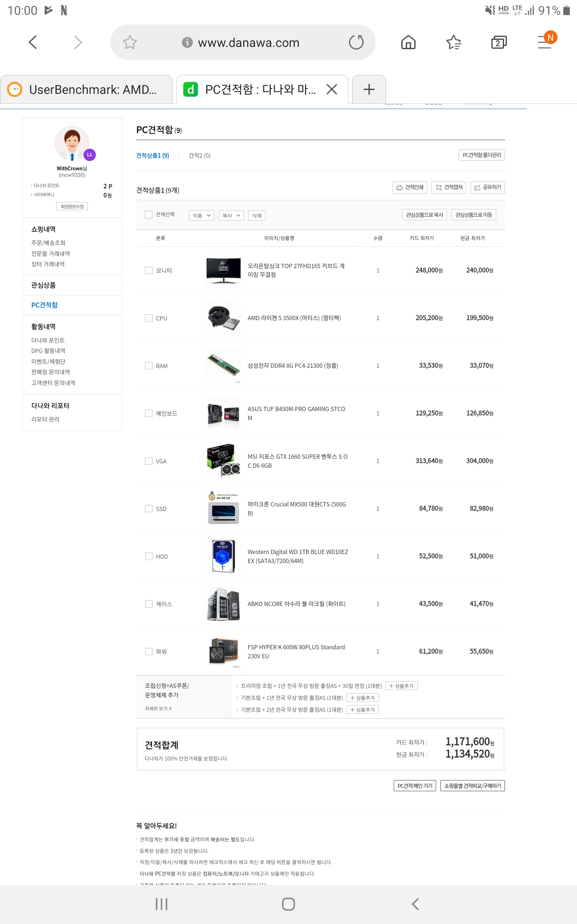Tick the CPU row checkbox
The height and width of the screenshot is (924, 577).
pos(149,318)
